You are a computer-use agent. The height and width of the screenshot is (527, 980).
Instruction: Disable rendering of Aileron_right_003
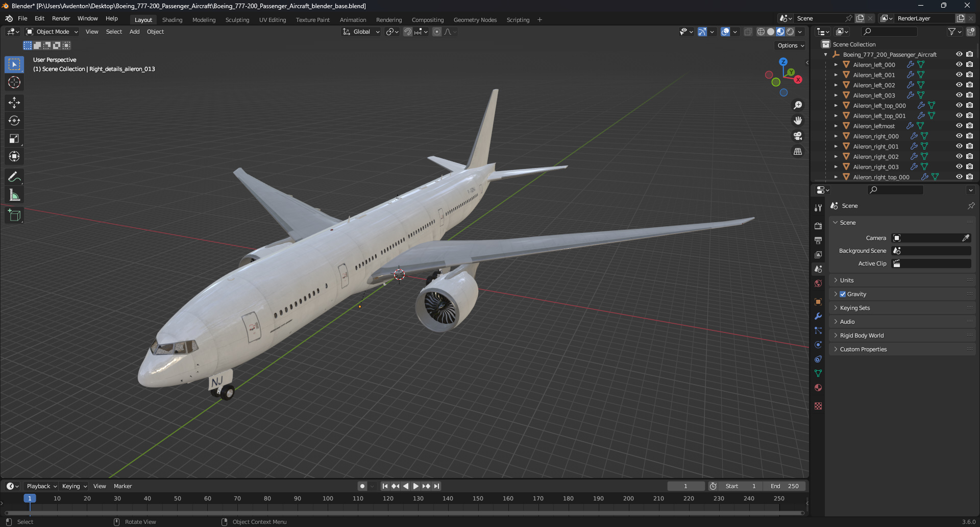(969, 166)
